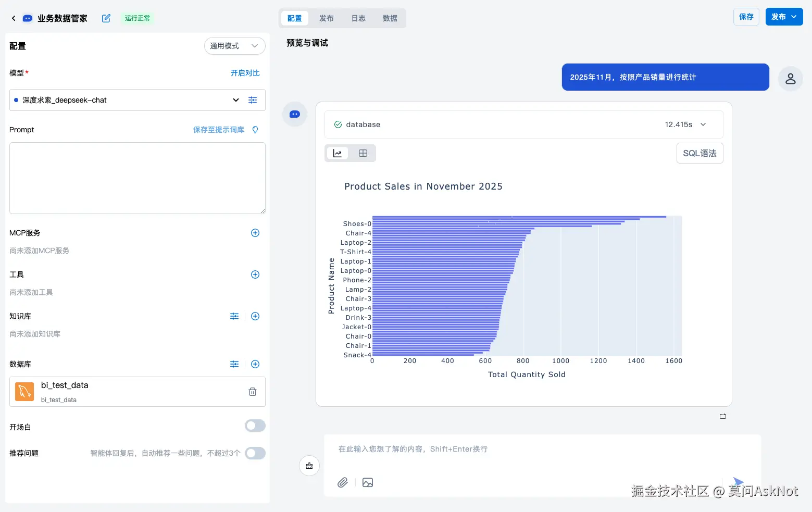
Task: Open the 通用模式 mode dropdown
Action: click(x=235, y=46)
